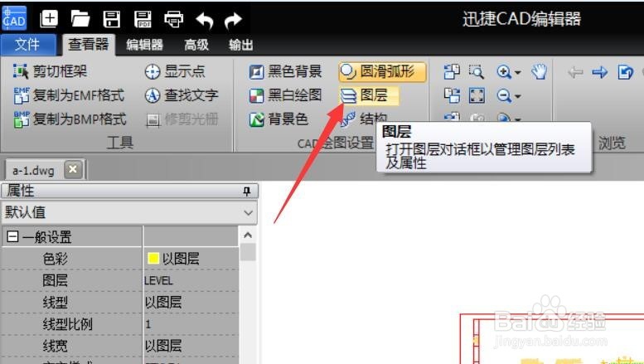Open the 默认值 dropdown
The height and width of the screenshot is (364, 644).
click(129, 212)
